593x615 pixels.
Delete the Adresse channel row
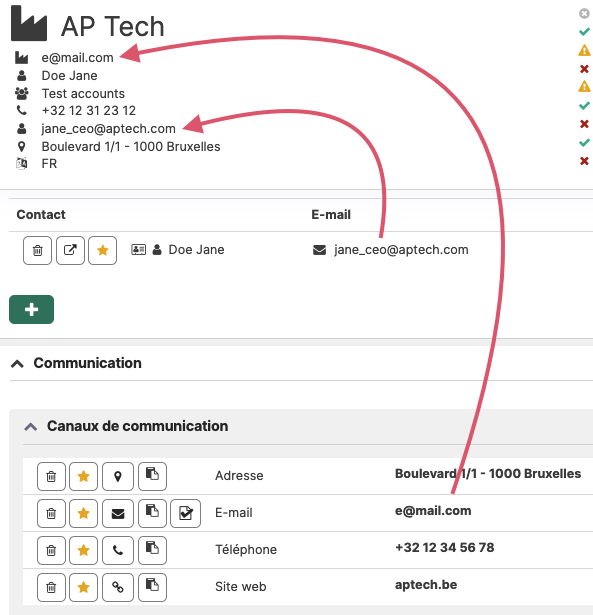coord(51,477)
